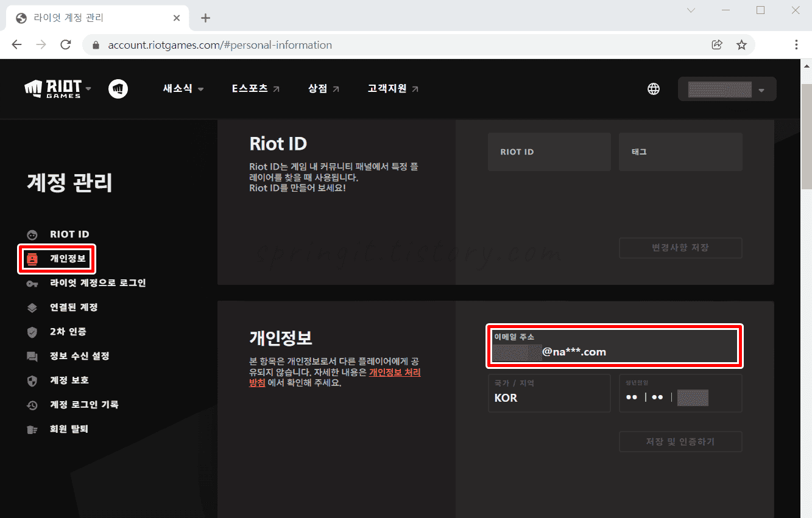This screenshot has width=812, height=518.
Task: Click the browser address bar URL
Action: (x=220, y=45)
